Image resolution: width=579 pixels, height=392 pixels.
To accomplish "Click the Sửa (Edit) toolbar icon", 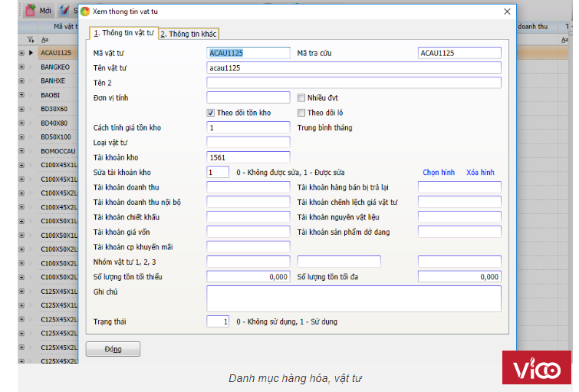I will pos(64,12).
